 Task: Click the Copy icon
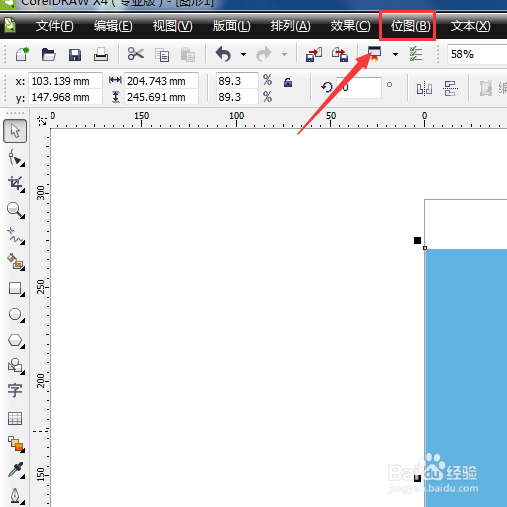coord(162,55)
